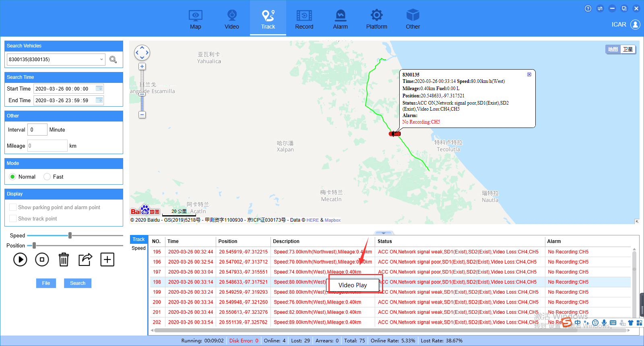Click the vehicle search magnifier icon
Screen dimensions: 644x346
pos(113,60)
